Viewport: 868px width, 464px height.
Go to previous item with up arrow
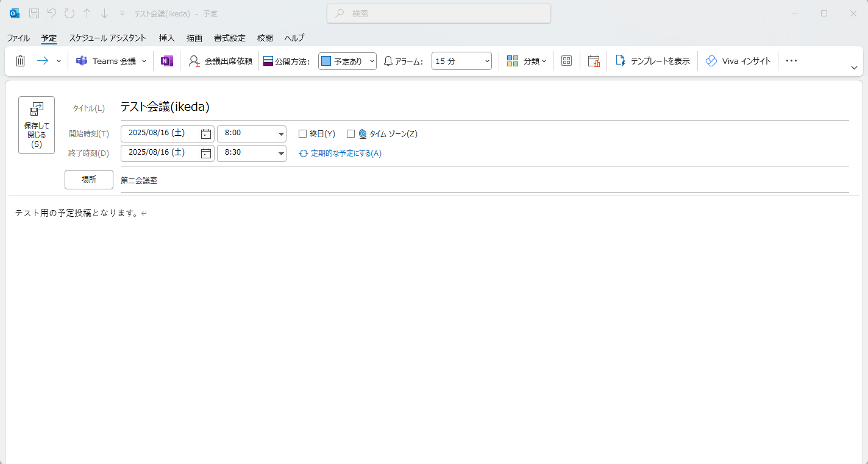[x=87, y=13]
